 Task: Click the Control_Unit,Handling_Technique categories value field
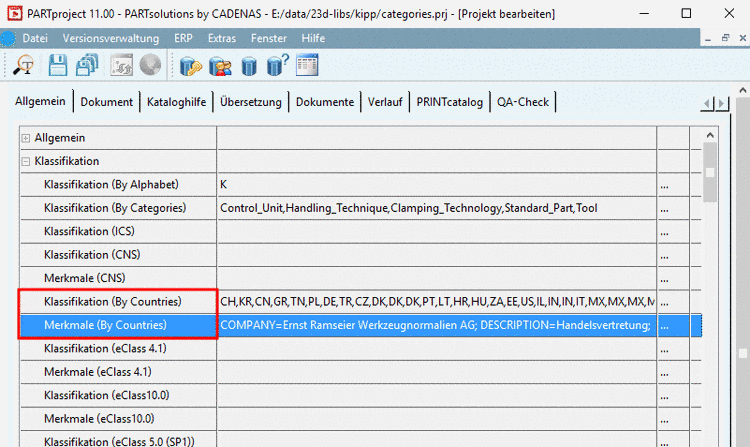437,208
